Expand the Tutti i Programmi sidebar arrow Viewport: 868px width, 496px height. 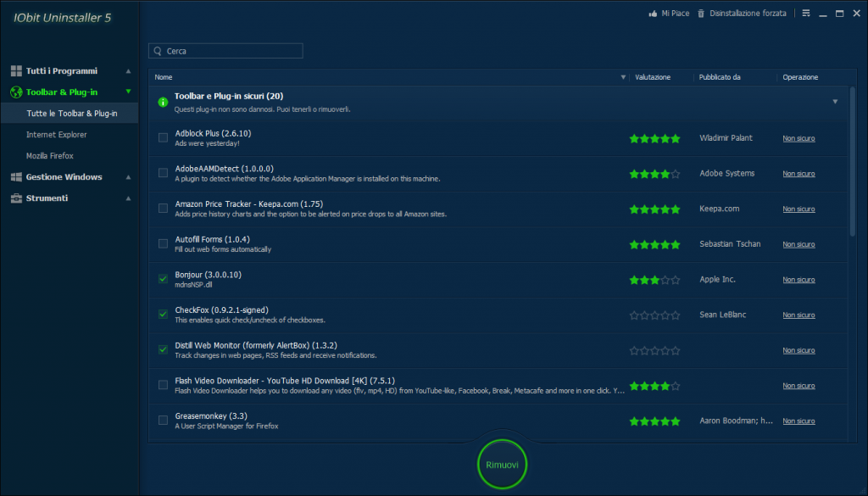(128, 71)
